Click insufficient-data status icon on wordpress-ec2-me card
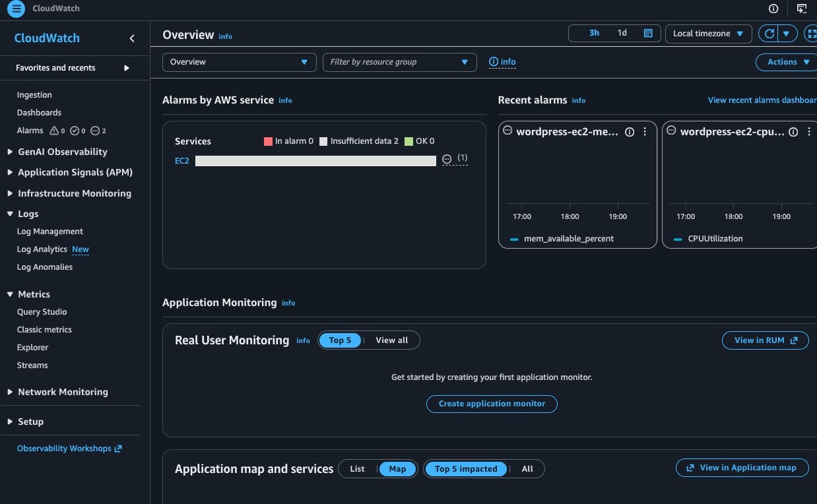 click(x=507, y=131)
